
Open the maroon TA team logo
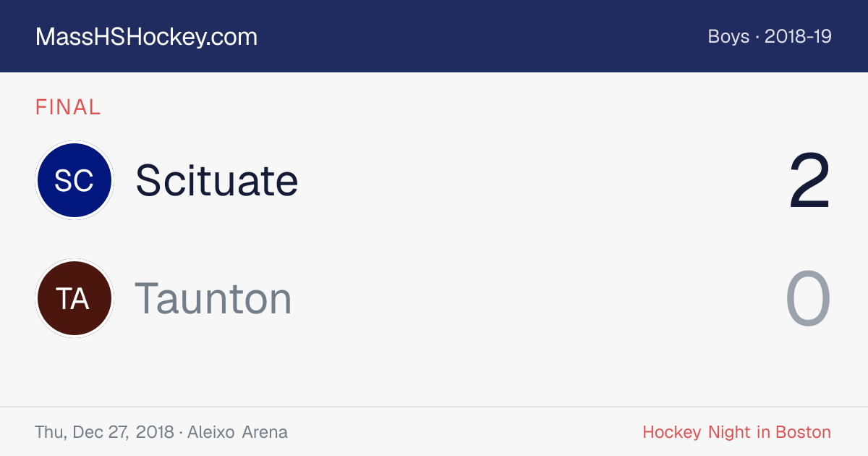(74, 298)
